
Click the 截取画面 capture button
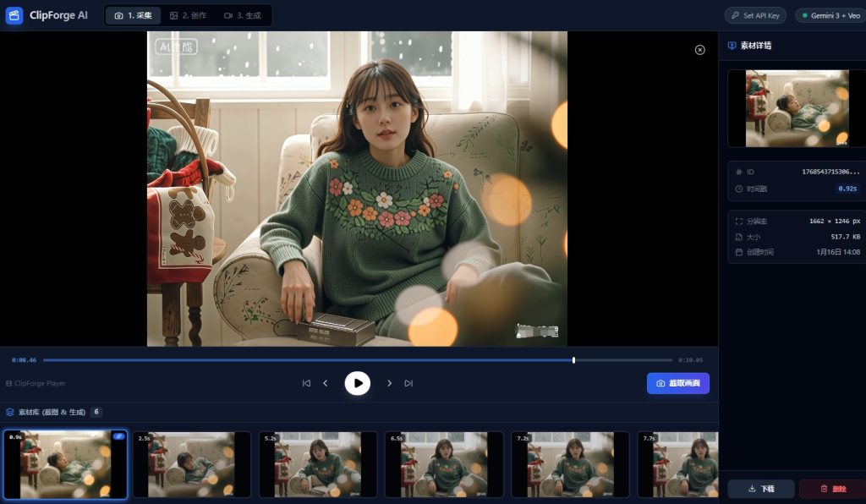[x=677, y=383]
